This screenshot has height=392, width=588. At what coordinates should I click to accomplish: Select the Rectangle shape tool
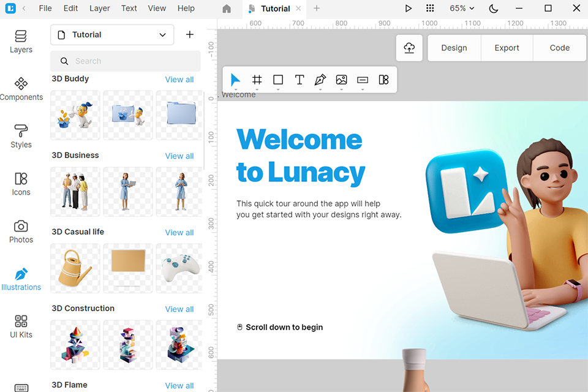278,80
